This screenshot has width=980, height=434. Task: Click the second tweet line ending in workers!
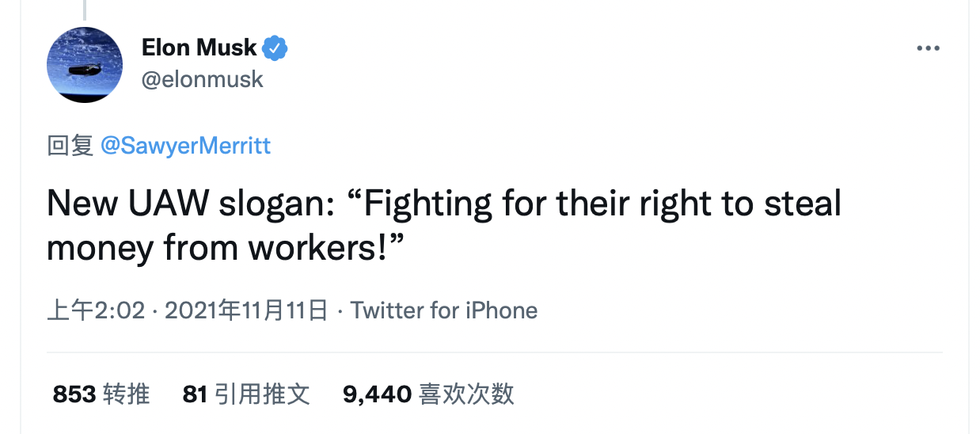[226, 247]
